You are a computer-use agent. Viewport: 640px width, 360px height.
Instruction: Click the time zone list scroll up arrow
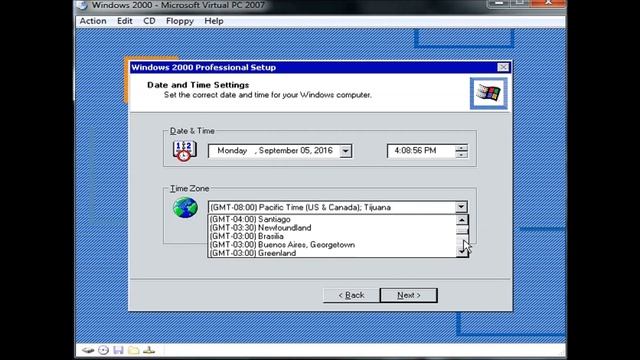462,220
